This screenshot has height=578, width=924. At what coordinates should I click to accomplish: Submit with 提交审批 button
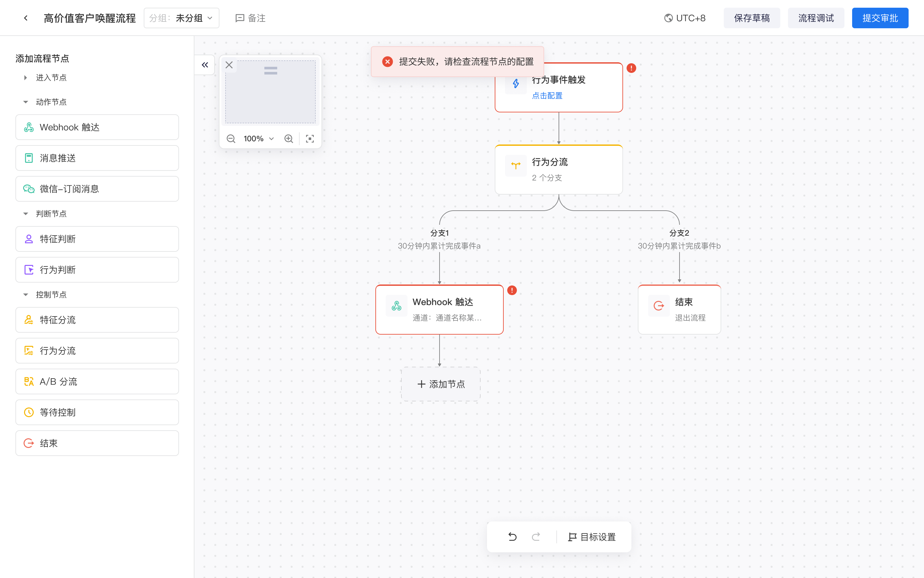[880, 18]
